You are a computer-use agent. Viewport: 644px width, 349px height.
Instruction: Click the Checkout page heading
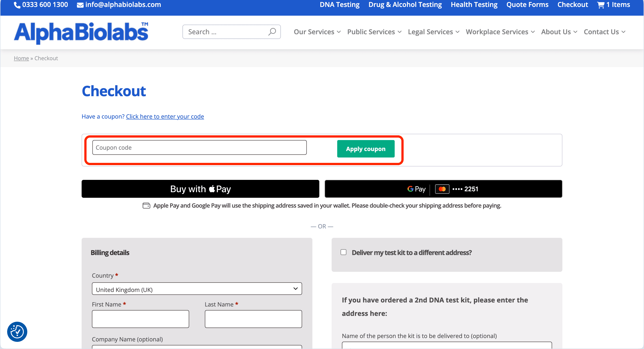click(x=114, y=91)
